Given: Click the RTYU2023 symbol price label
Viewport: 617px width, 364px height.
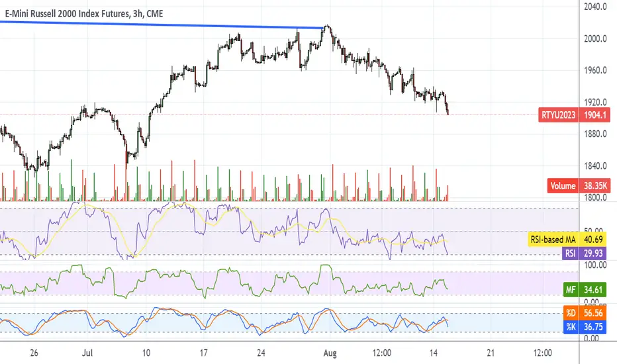Looking at the screenshot, I should click(x=558, y=115).
